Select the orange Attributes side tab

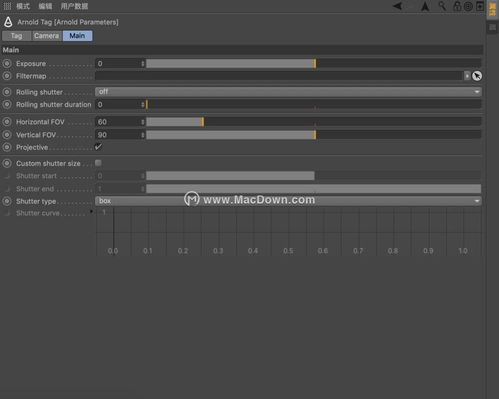pyautogui.click(x=492, y=9)
